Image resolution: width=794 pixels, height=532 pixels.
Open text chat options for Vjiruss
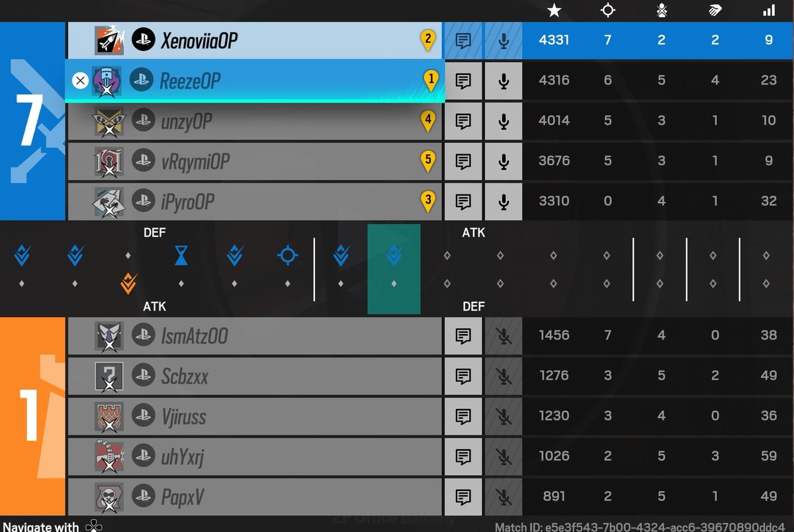(463, 416)
